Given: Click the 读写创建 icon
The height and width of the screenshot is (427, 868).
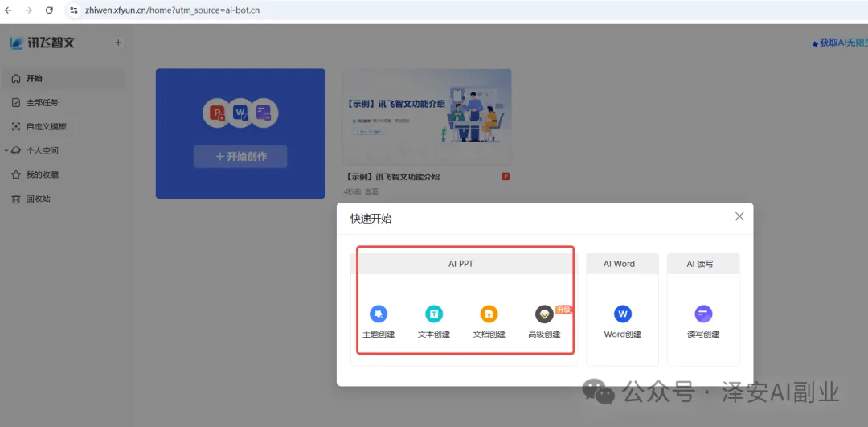Looking at the screenshot, I should tap(703, 314).
